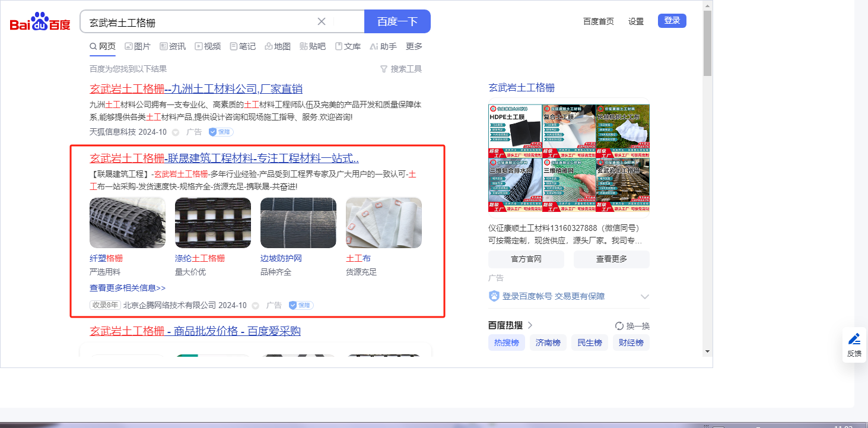Open the 三维植被网 image in right panel
The image size is (868, 428).
[x=569, y=185]
